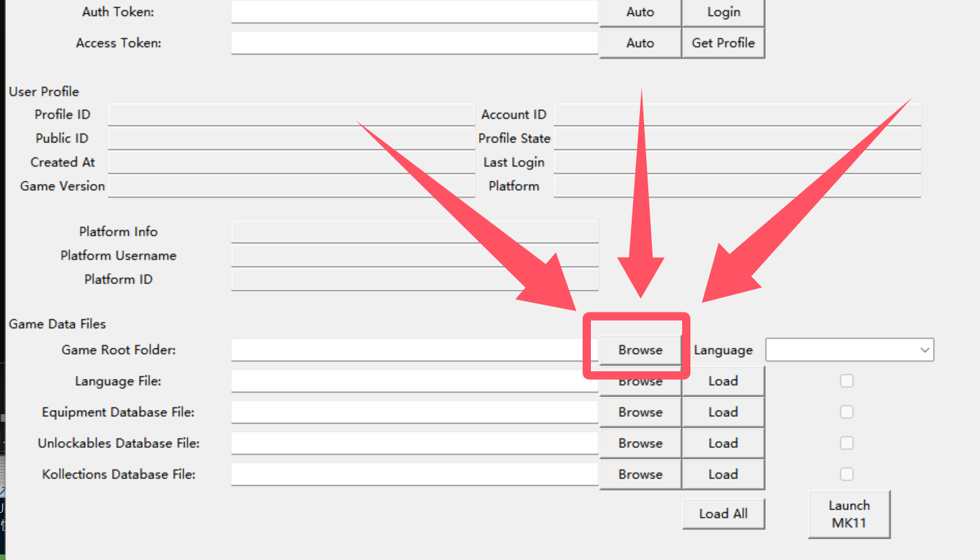Load the Equipment Database File

[723, 412]
